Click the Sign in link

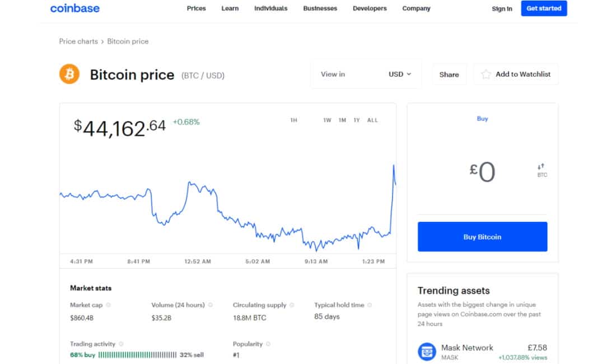pos(502,8)
